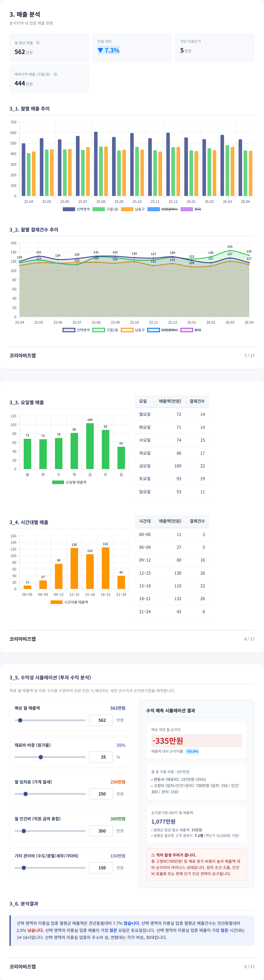Toggle 선택영역 legend in 월별 결제건수 추이 chart
This screenshot has width=264, height=980.
(x=76, y=330)
